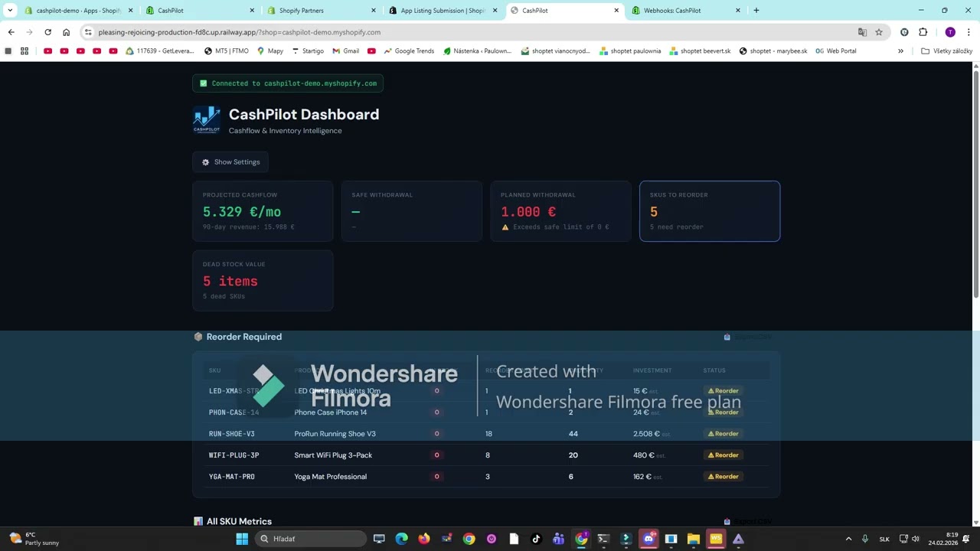
Task: Click the ProRun Running Shoe V3 name
Action: (x=335, y=434)
